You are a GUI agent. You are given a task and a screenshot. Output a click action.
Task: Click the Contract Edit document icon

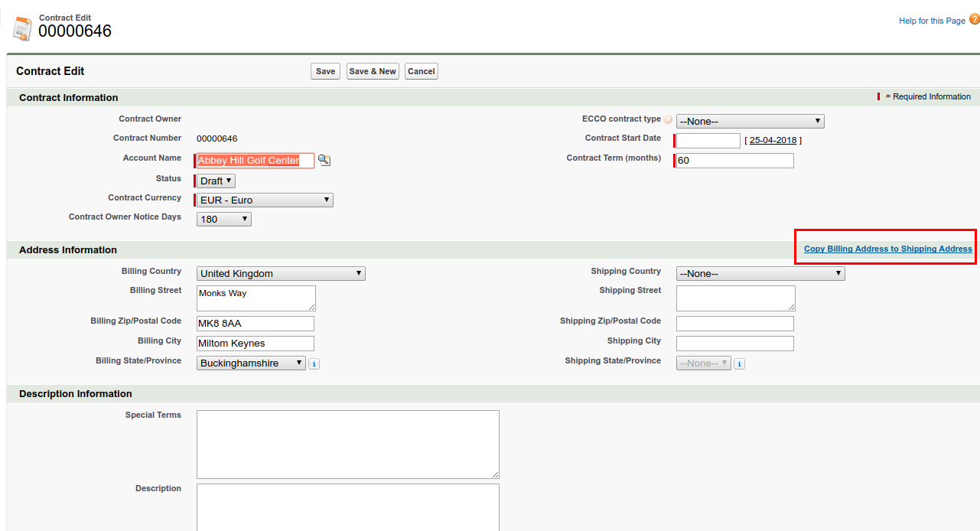click(x=22, y=28)
